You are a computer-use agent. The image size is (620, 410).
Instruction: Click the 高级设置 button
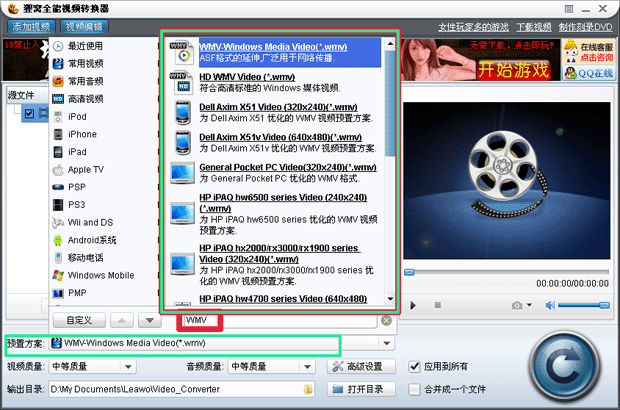(x=361, y=367)
